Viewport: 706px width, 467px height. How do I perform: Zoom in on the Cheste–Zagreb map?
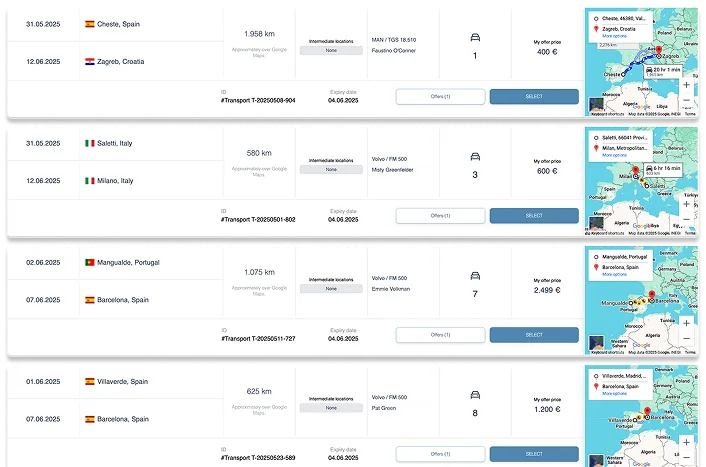686,85
